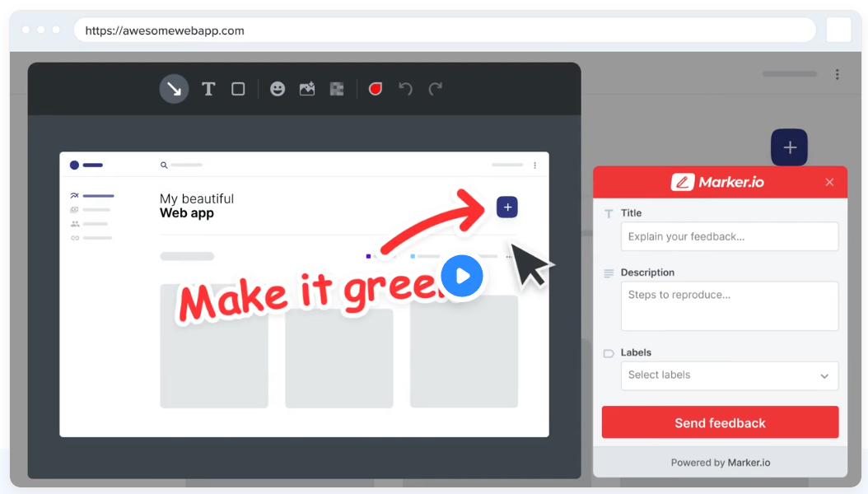Click the Powered by Marker.io link
Viewport: 868px width, 494px height.
click(x=720, y=462)
